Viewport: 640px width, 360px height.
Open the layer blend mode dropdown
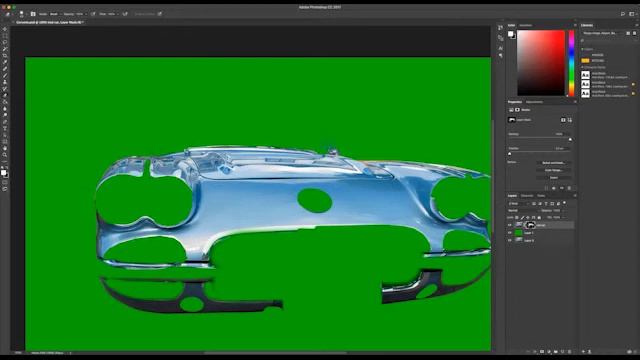click(x=524, y=211)
